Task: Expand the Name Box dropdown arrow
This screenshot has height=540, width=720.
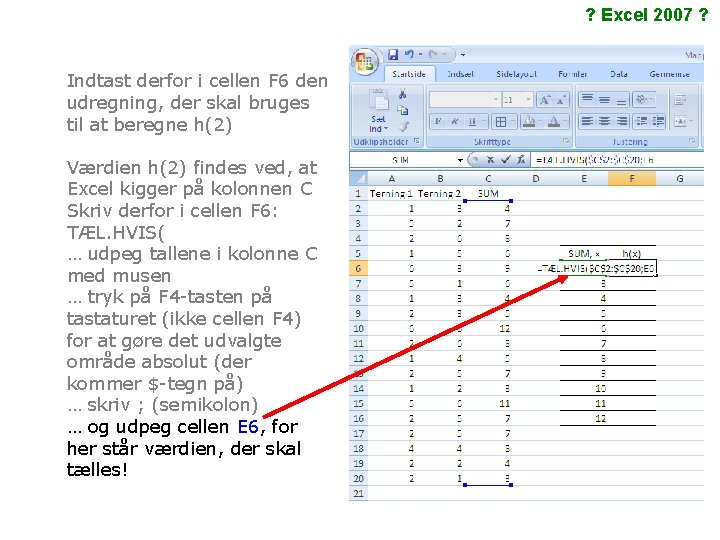Action: [460, 160]
